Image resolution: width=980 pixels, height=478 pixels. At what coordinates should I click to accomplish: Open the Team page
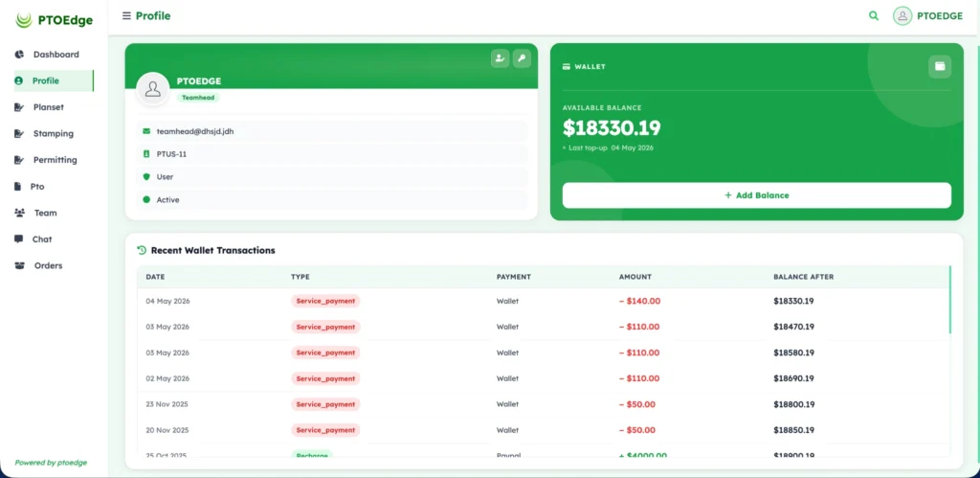54,213
